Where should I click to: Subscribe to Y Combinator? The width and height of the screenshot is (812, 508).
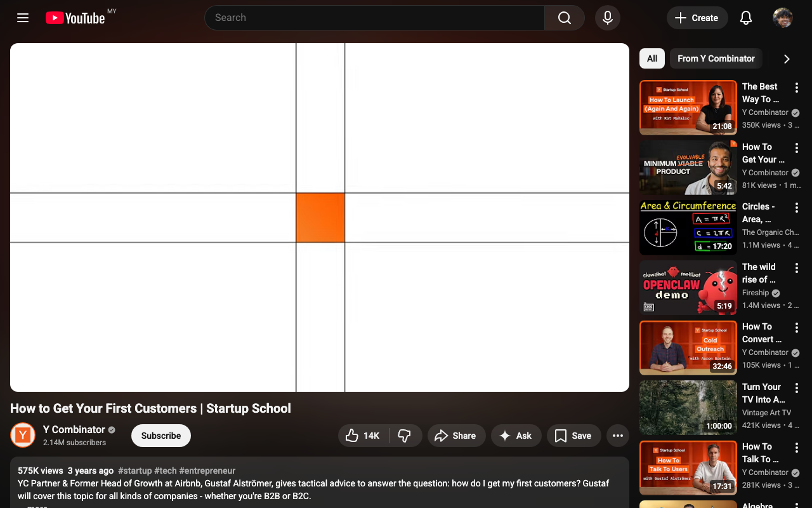pyautogui.click(x=160, y=436)
